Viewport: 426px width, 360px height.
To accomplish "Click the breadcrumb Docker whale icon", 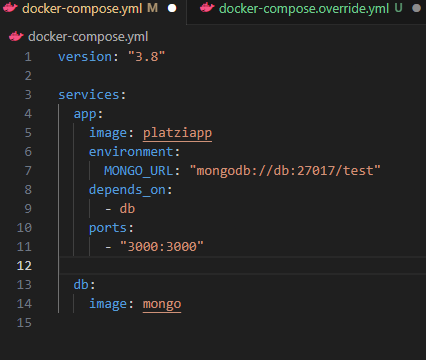I will point(16,36).
